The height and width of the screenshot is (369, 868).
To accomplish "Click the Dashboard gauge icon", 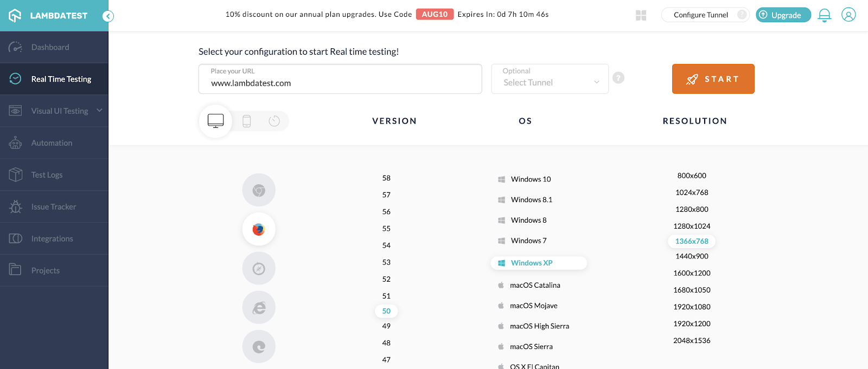I will click(x=15, y=47).
